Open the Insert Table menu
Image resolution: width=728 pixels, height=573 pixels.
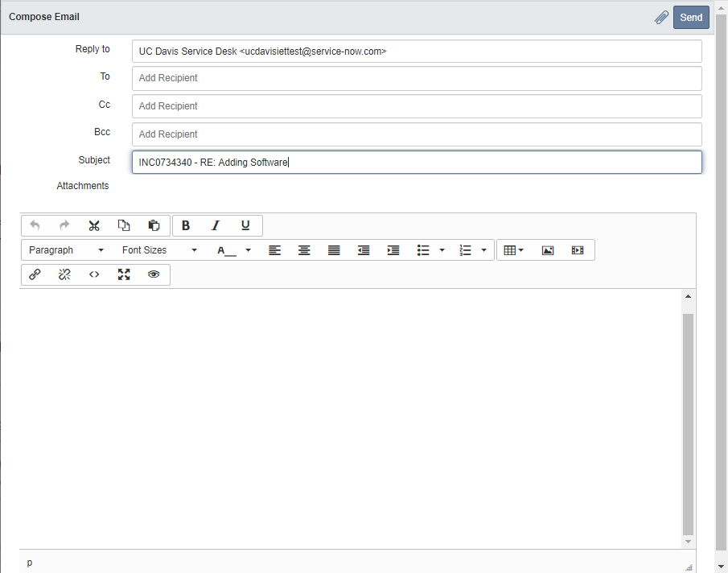pyautogui.click(x=513, y=250)
